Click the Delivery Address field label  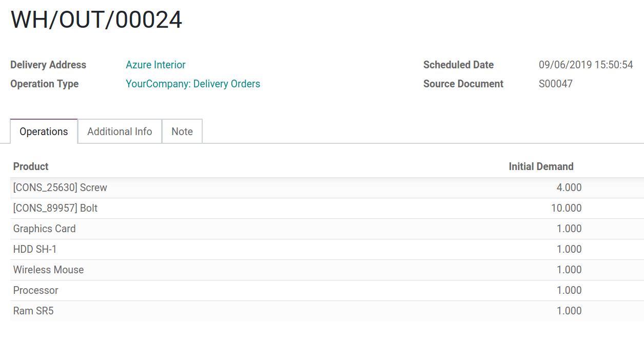pos(48,65)
